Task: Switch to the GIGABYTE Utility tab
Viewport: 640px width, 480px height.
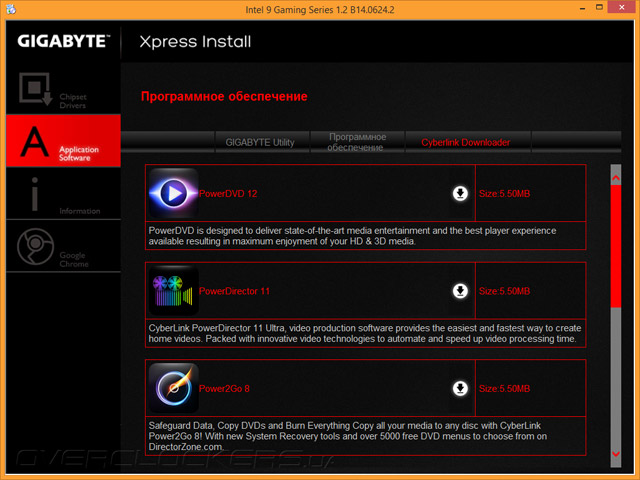Action: point(262,142)
